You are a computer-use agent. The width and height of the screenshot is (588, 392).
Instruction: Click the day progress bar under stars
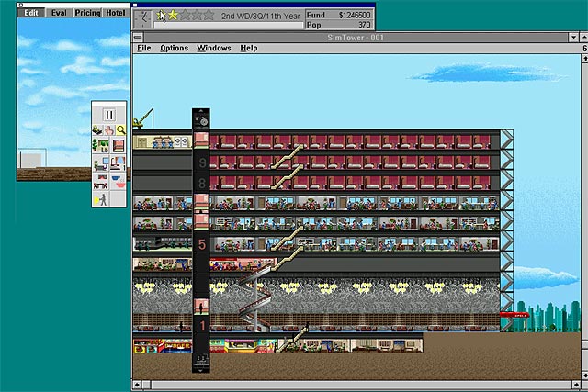pyautogui.click(x=229, y=26)
